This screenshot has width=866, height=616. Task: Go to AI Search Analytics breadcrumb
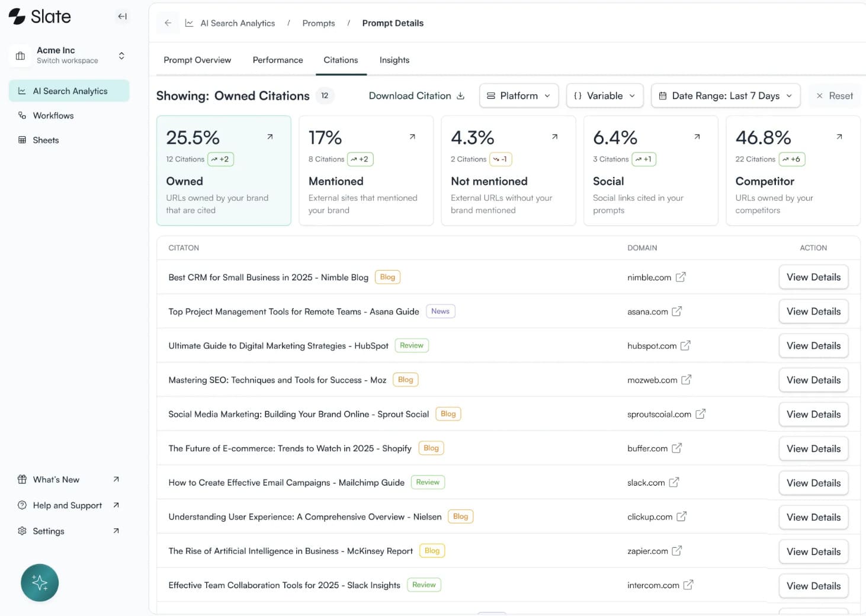pos(238,23)
